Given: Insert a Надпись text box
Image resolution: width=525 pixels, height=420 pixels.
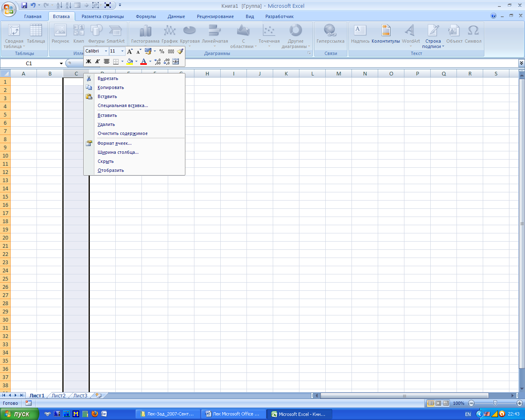Looking at the screenshot, I should pos(360,34).
